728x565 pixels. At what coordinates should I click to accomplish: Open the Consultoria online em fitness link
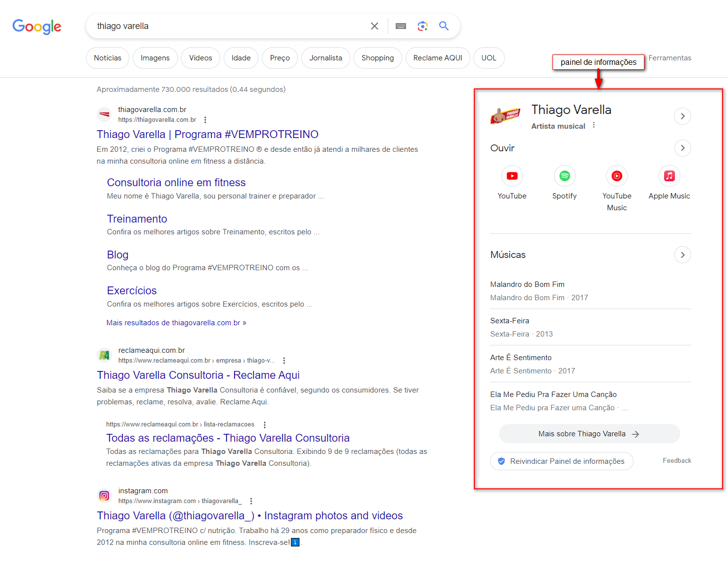(x=176, y=183)
